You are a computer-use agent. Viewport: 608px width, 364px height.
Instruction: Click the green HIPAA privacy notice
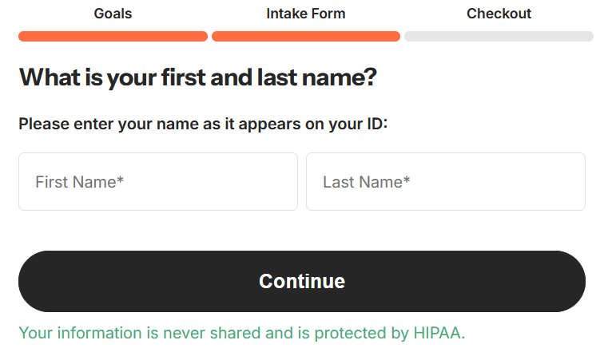(241, 333)
